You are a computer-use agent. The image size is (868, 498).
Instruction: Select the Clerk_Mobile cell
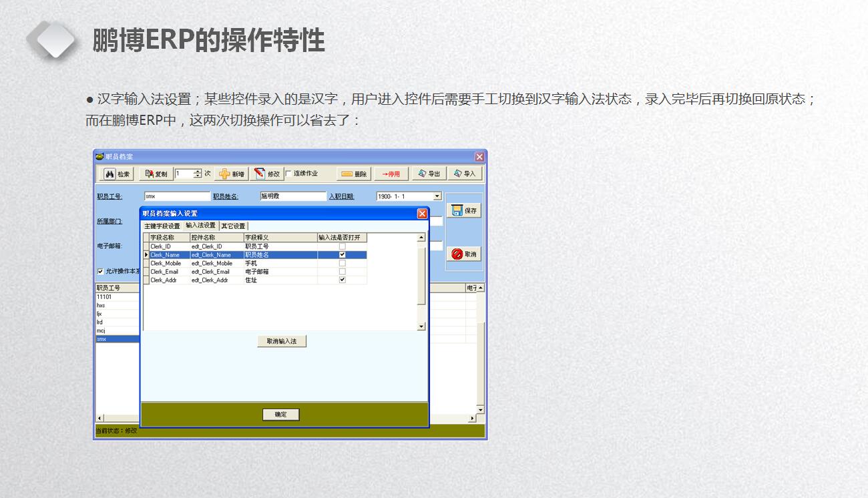(x=169, y=263)
